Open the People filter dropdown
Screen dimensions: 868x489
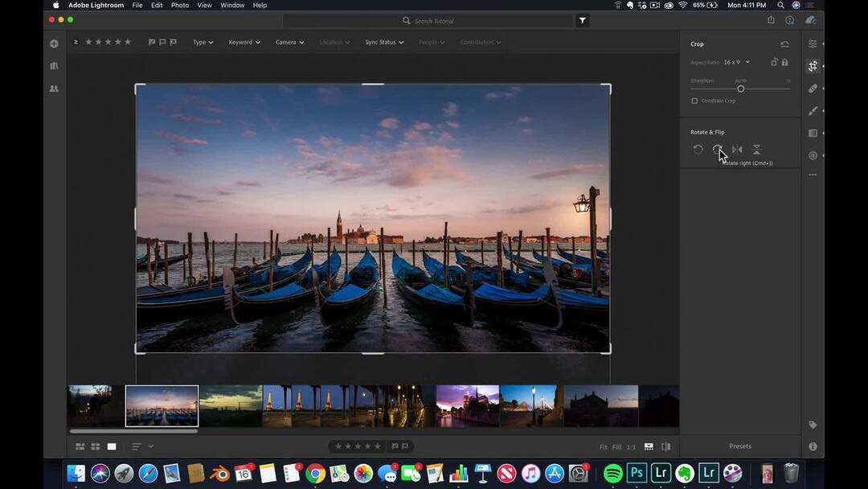pos(432,42)
